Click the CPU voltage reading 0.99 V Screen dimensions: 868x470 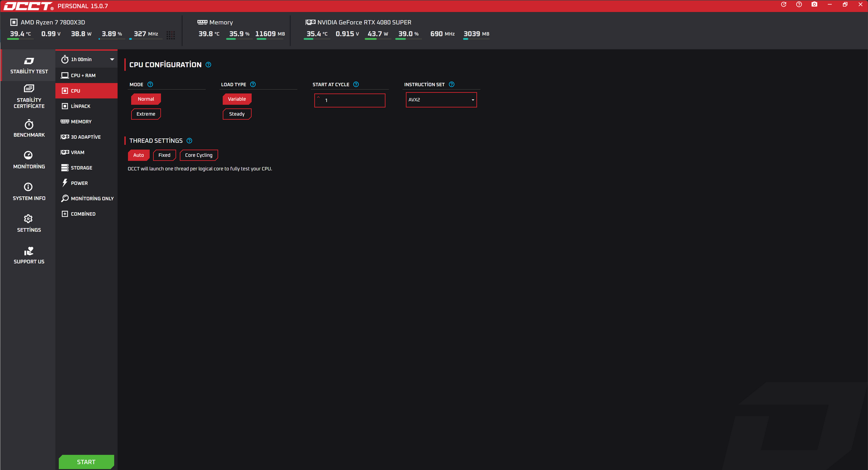pos(51,34)
